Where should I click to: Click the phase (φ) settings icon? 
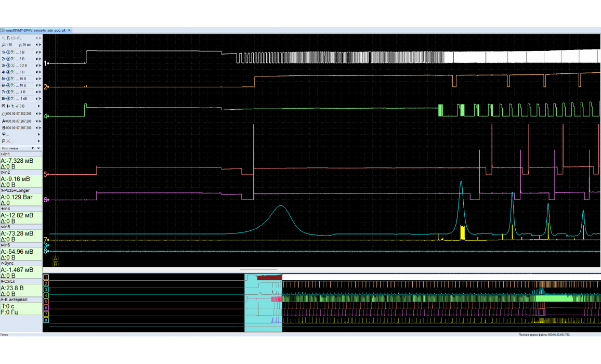(x=4, y=134)
